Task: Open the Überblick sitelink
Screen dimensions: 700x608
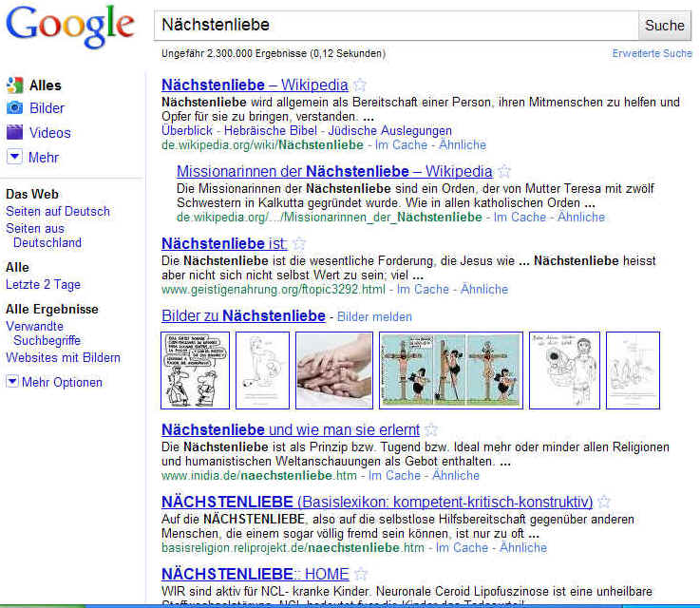Action: pyautogui.click(x=187, y=130)
